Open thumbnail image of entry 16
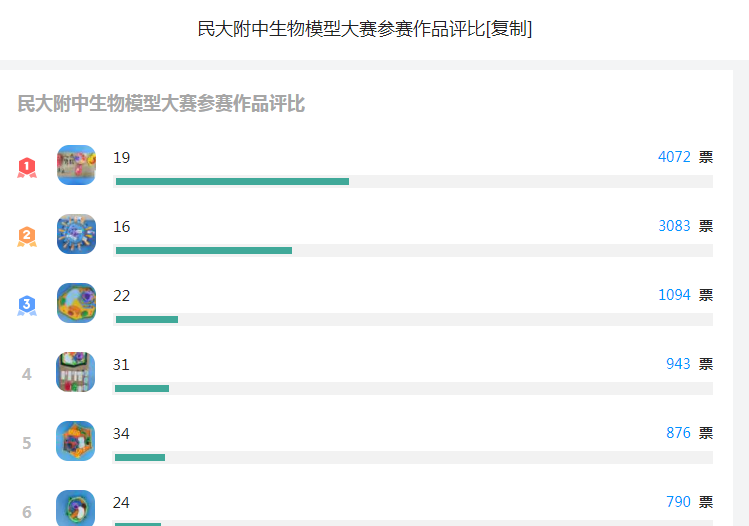This screenshot has width=749, height=526. [76, 234]
